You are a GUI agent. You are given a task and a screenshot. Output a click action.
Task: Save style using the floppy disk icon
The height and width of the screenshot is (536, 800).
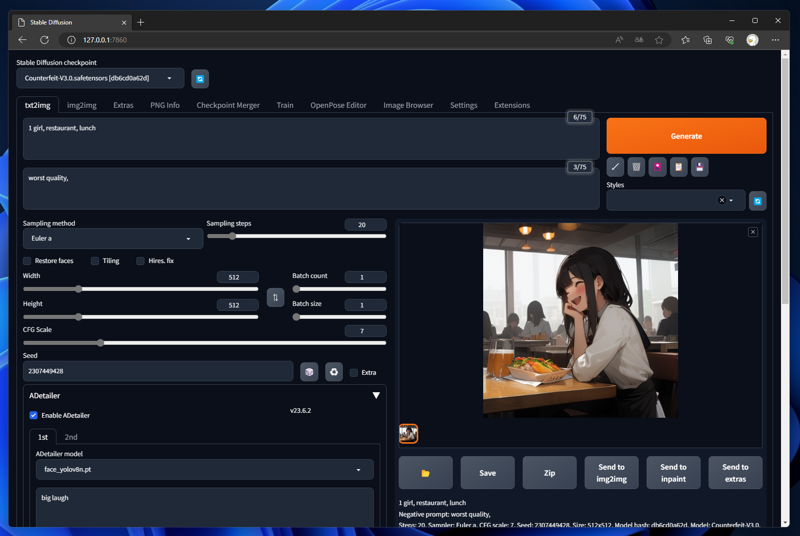coord(699,167)
